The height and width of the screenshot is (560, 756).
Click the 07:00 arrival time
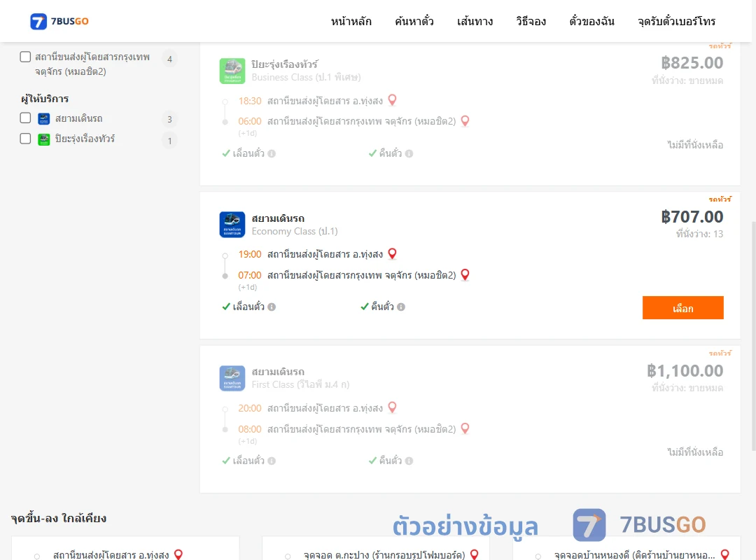click(250, 275)
